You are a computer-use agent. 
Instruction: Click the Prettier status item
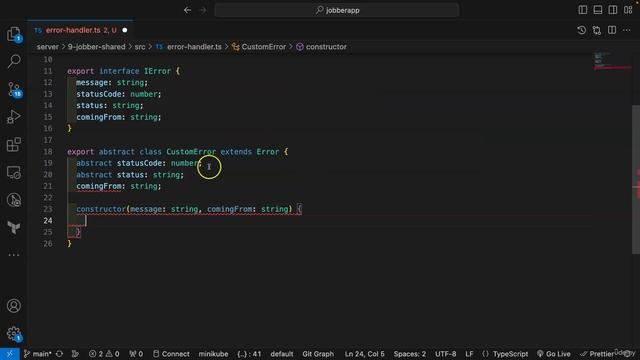point(598,354)
